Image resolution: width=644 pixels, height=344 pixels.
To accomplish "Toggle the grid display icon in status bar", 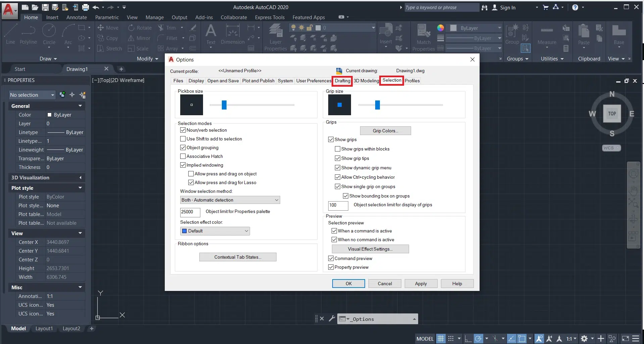I will click(x=441, y=339).
